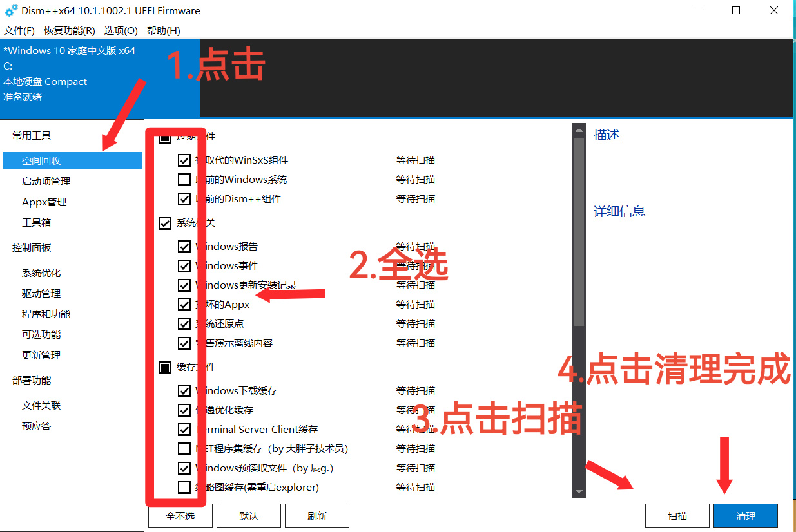796x532 pixels.
Task: Open 启动项管理 in the sidebar
Action: tap(46, 182)
